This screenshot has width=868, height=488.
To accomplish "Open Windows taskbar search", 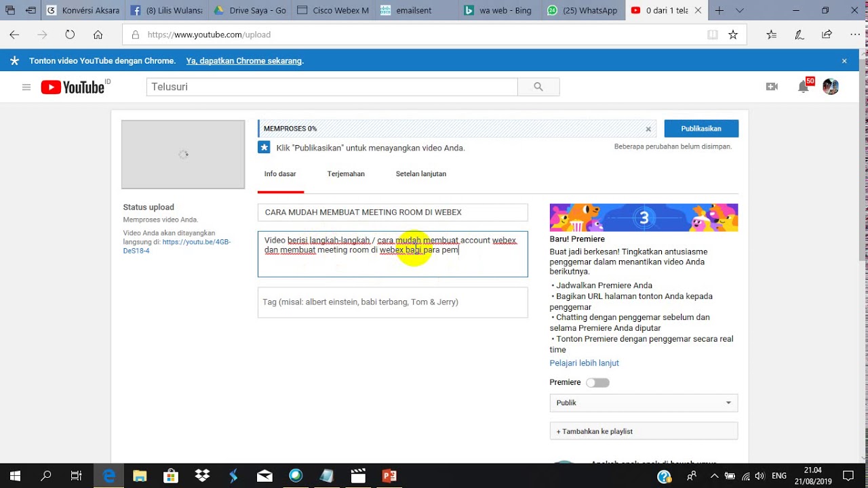I will [x=45, y=476].
